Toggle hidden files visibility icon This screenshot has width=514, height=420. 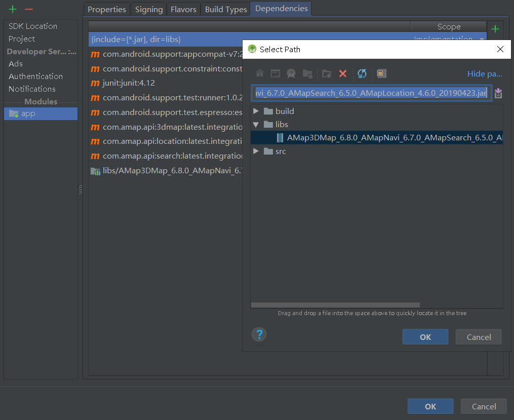(x=381, y=73)
